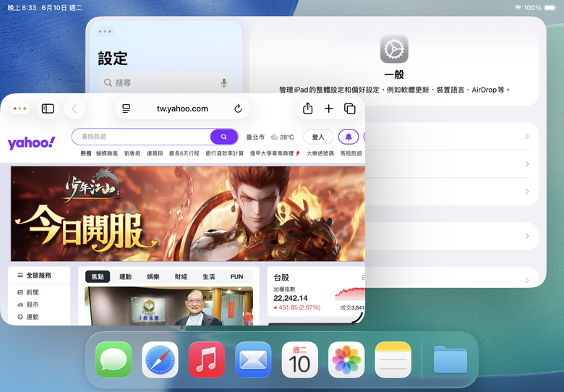
Task: Open the Yahoo notification bell
Action: click(x=349, y=137)
